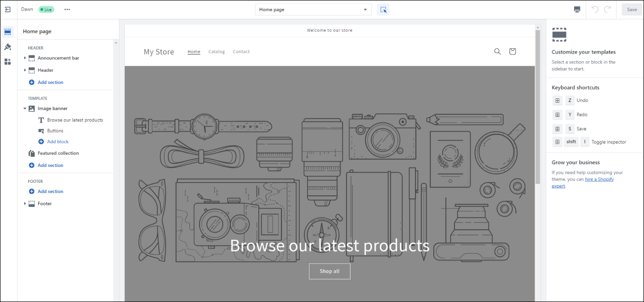Click the S Save shortcut key
Image resolution: width=644 pixels, height=302 pixels.
click(x=570, y=129)
